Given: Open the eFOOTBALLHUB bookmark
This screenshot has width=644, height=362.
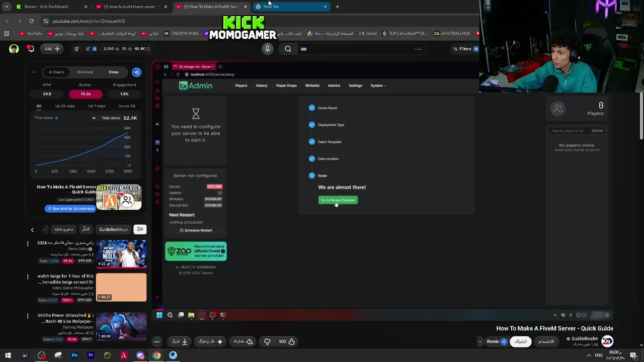Looking at the screenshot, I should coord(451,34).
